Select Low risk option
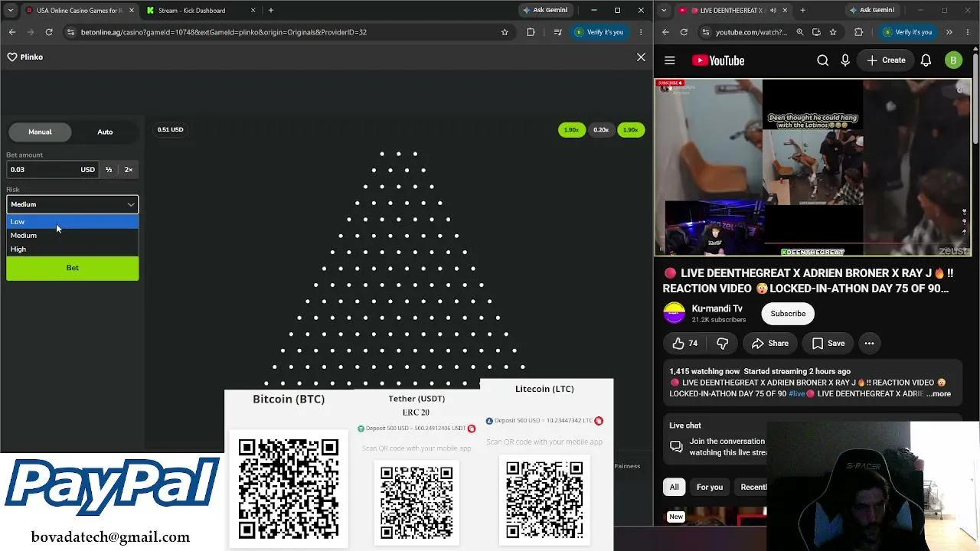 [72, 221]
